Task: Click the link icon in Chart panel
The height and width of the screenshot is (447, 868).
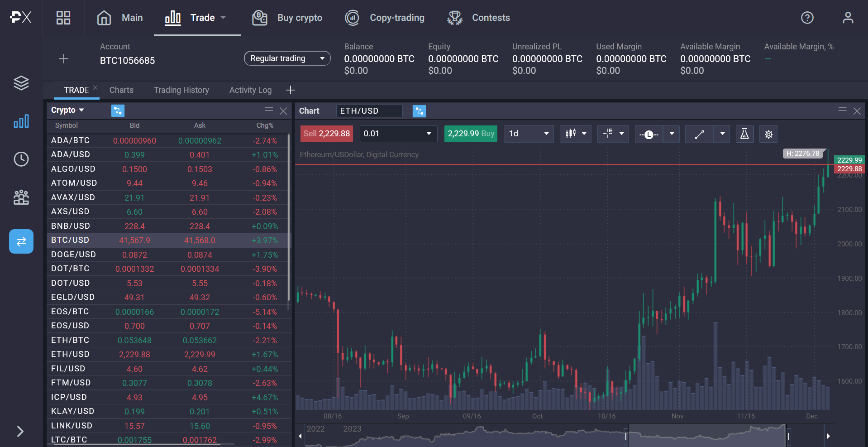Action: pyautogui.click(x=419, y=111)
